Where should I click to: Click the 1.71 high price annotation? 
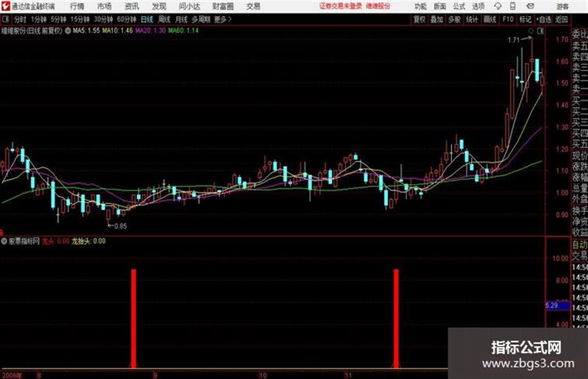514,40
